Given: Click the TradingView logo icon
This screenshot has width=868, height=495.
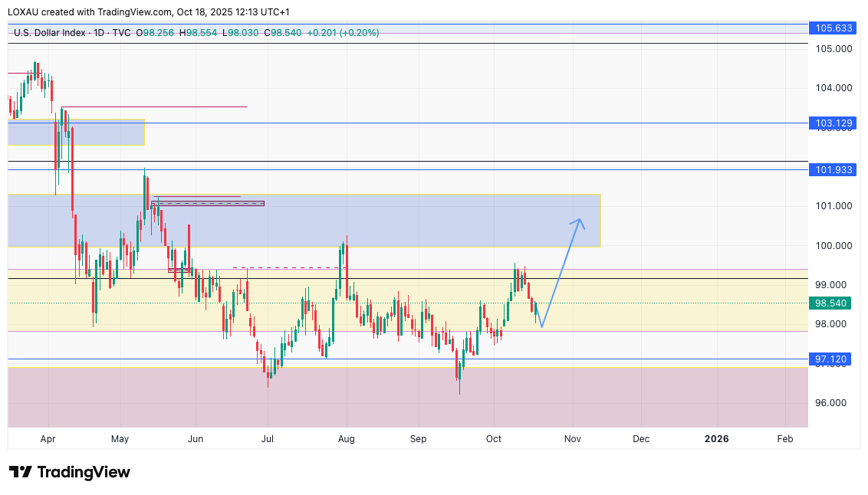Looking at the screenshot, I should [20, 472].
